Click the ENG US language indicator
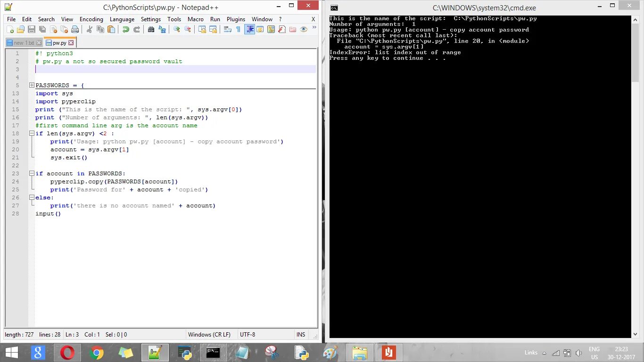The image size is (644, 362). coord(594,353)
